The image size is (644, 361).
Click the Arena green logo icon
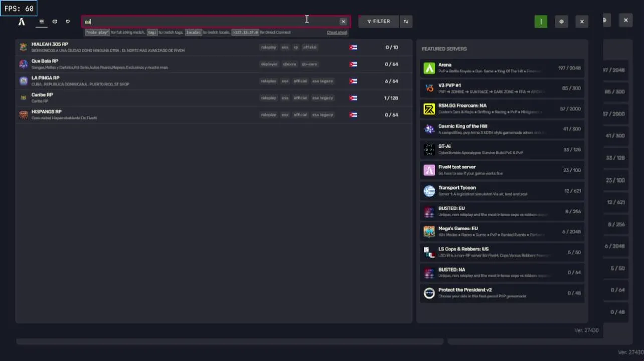[429, 68]
